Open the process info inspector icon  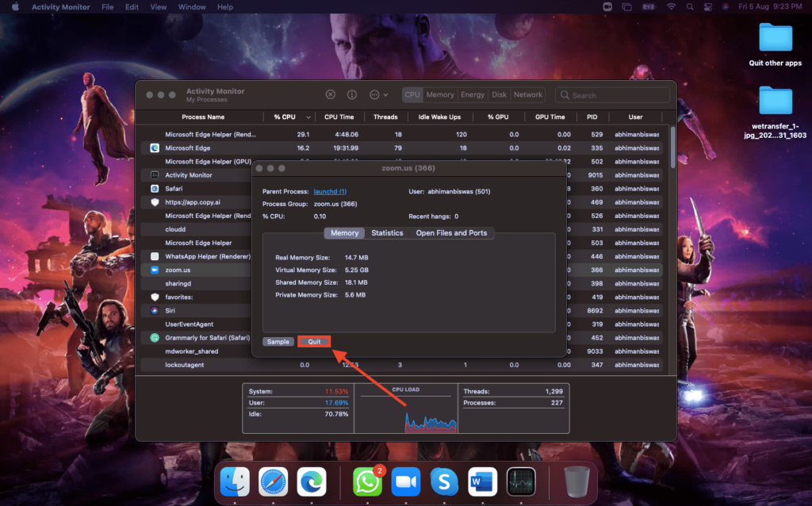click(x=351, y=94)
